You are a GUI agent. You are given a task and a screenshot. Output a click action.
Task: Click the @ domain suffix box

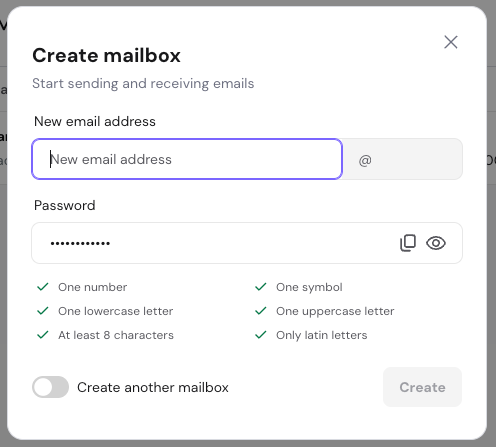(x=402, y=159)
